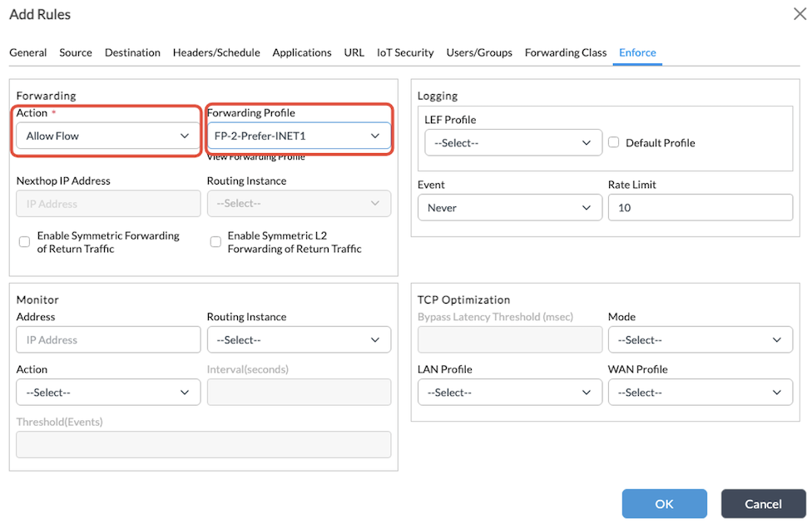Switch to the Source tab
Screen dimensions: 812x524
point(75,52)
